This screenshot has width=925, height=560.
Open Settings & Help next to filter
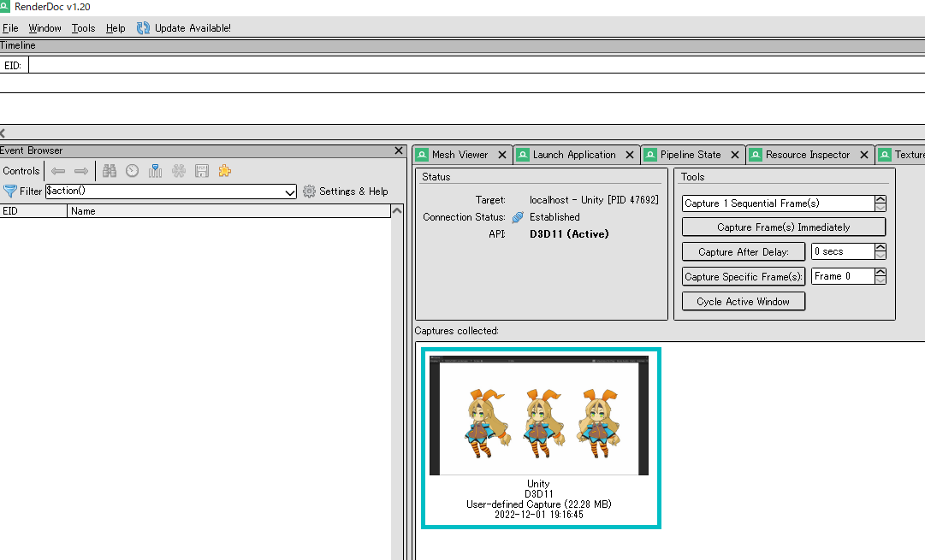click(x=345, y=192)
